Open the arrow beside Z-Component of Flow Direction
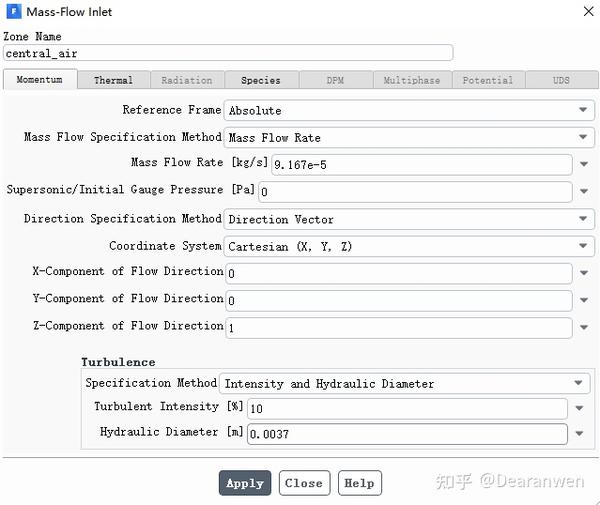This screenshot has width=600, height=505. [584, 327]
